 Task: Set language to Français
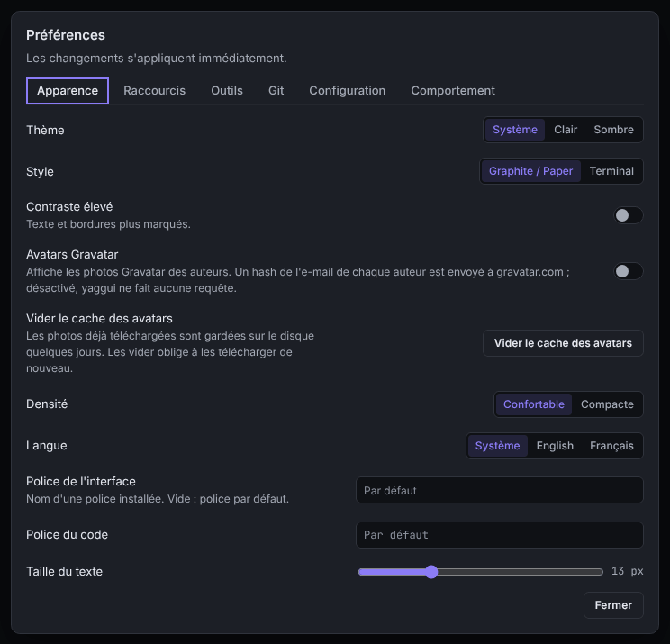pos(611,446)
